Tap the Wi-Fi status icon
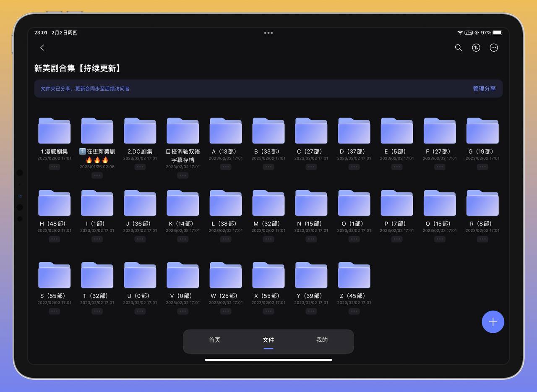 click(x=460, y=33)
